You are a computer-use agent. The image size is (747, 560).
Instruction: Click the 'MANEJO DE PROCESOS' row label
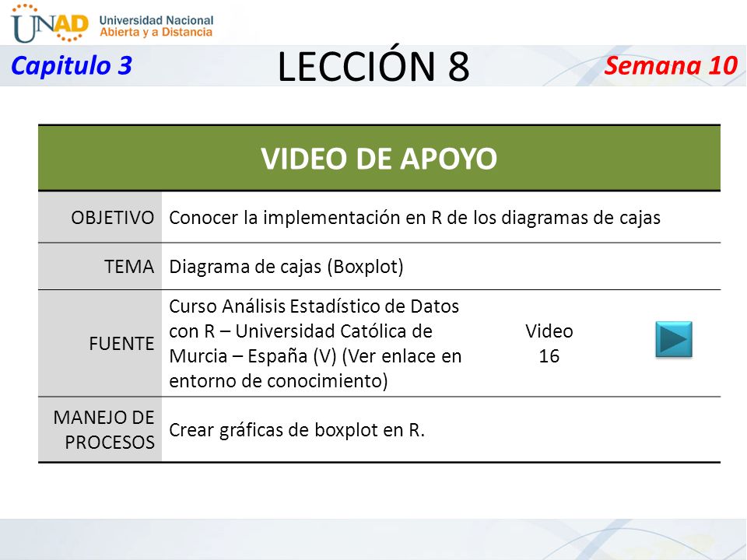point(103,429)
